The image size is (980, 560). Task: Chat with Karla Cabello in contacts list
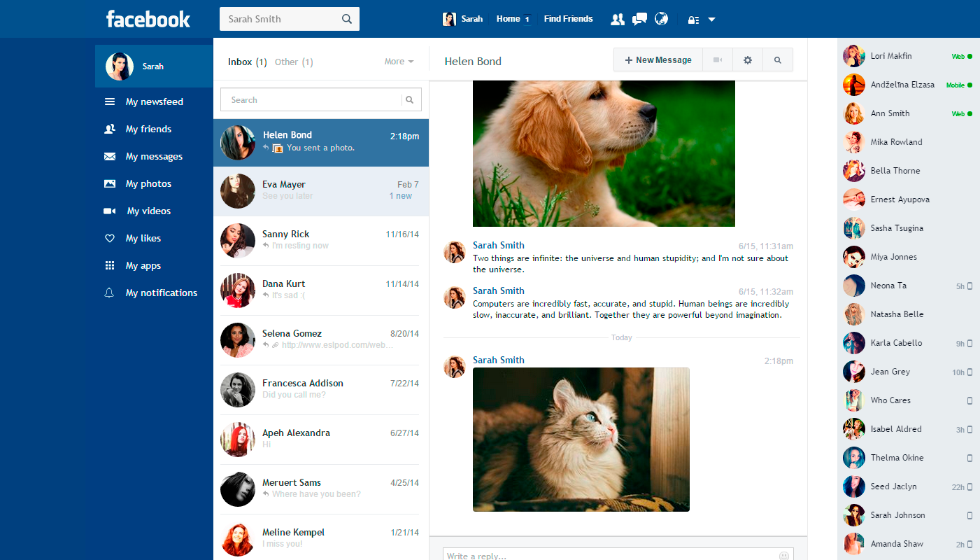pos(907,343)
